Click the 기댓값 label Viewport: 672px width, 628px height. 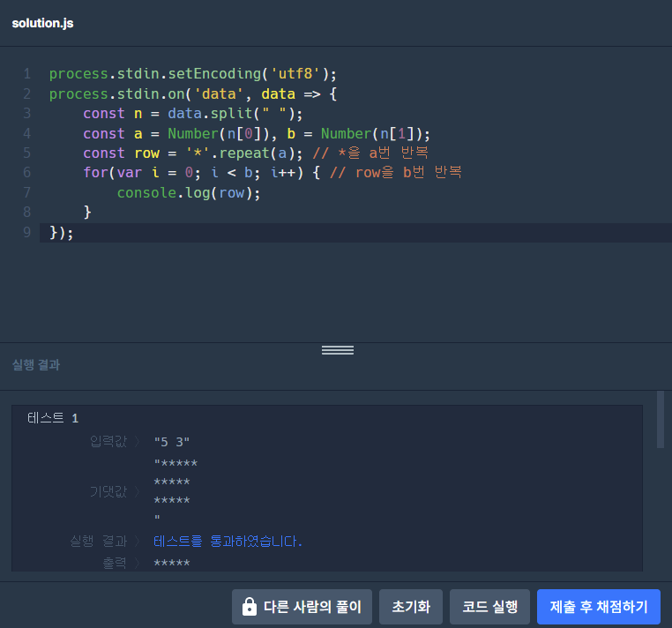pos(108,491)
